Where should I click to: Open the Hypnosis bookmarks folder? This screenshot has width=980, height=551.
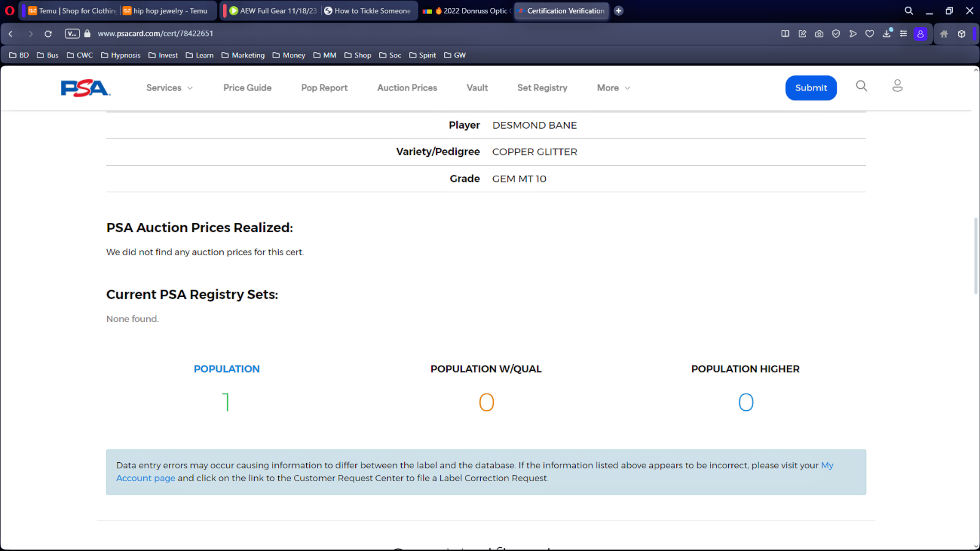(x=121, y=55)
